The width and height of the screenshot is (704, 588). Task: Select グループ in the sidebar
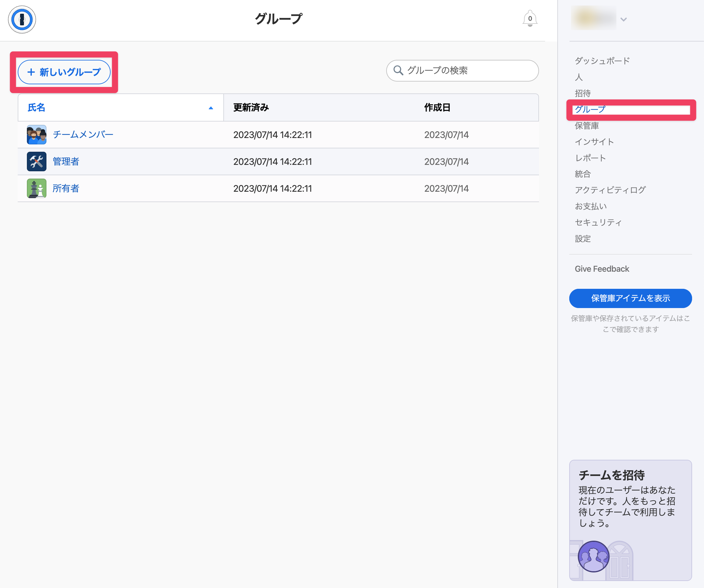[590, 110]
